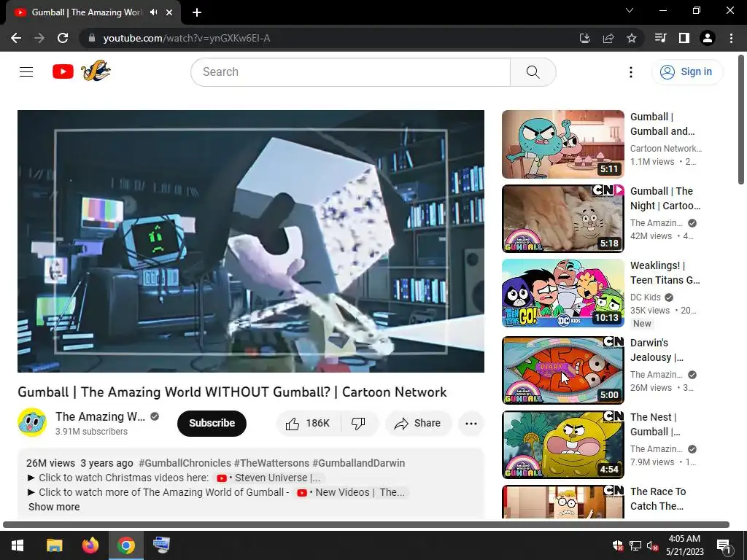This screenshot has height=560, width=747.
Task: Click the Chrome taskbar icon
Action: [x=125, y=545]
